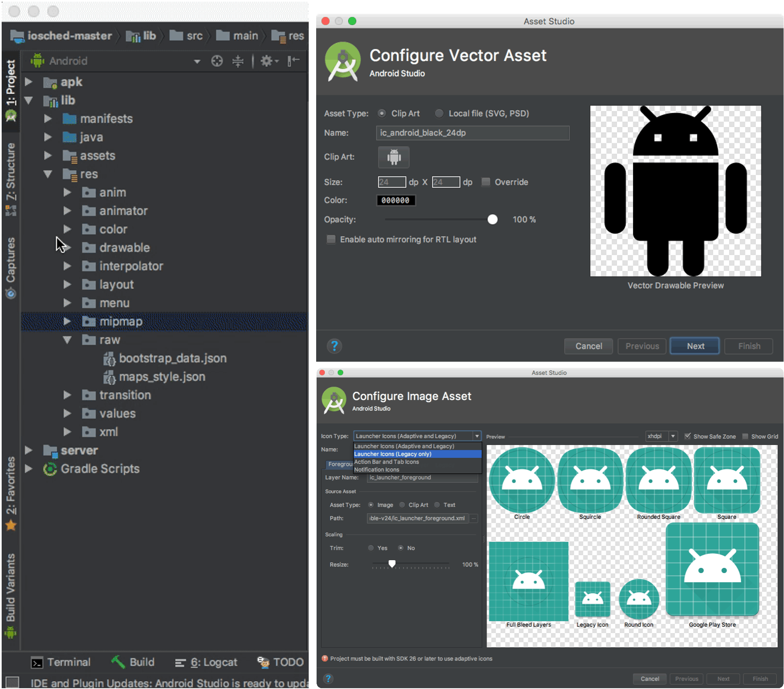Viewport: 784px width, 689px height.
Task: Click the Android robot icon in Project view selector
Action: coord(37,60)
